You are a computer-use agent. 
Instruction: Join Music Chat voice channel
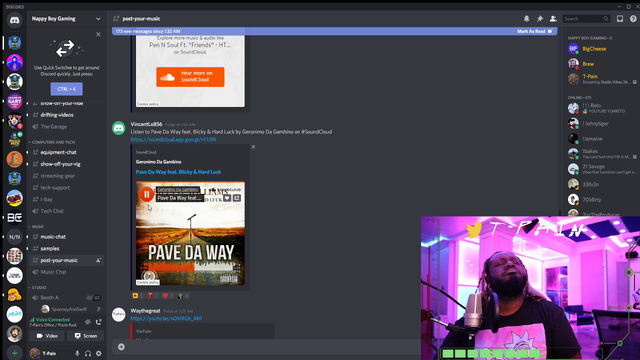[x=53, y=272]
